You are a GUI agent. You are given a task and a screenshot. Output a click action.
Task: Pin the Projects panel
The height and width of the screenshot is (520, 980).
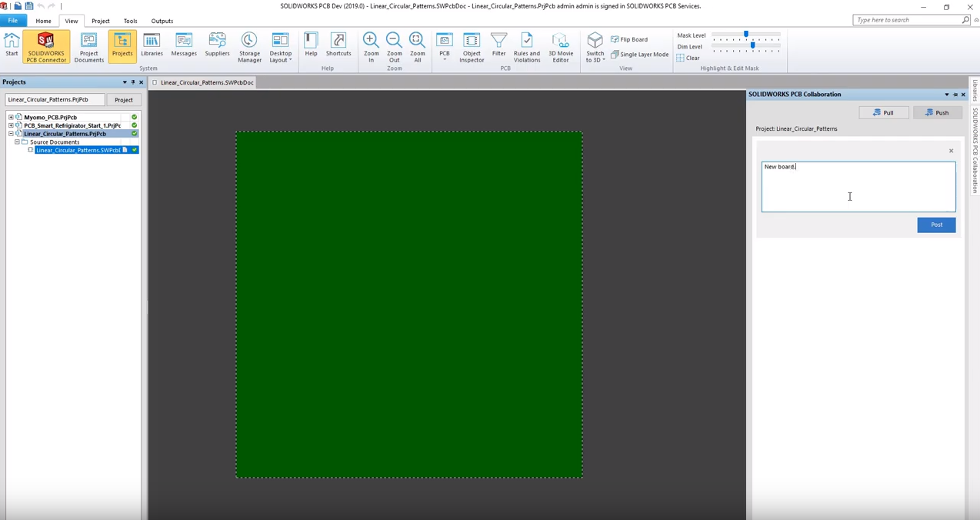pos(133,82)
